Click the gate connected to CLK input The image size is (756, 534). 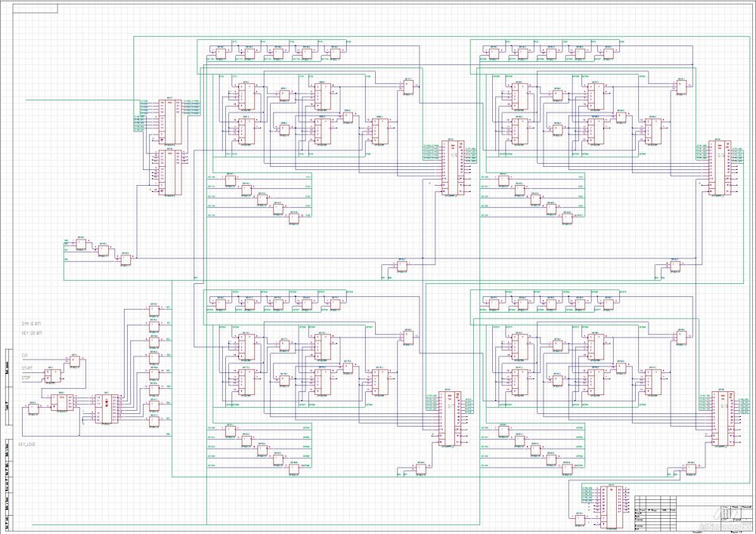point(74,361)
